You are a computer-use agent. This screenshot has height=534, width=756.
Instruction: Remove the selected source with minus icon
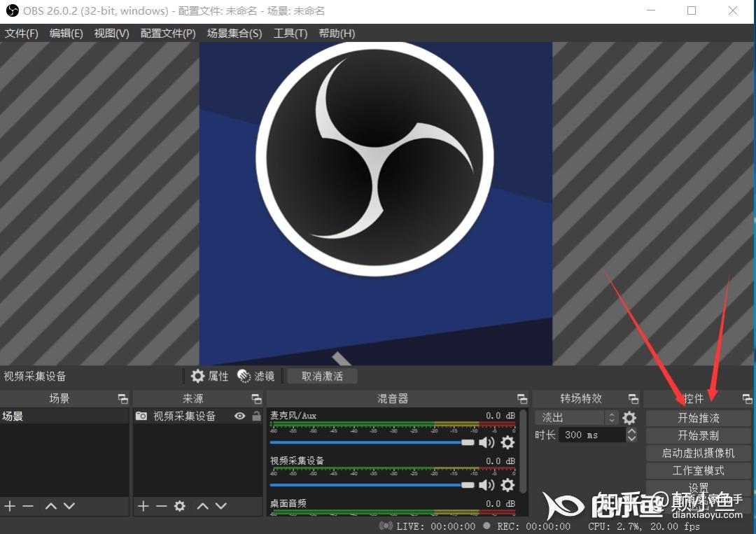(x=162, y=506)
